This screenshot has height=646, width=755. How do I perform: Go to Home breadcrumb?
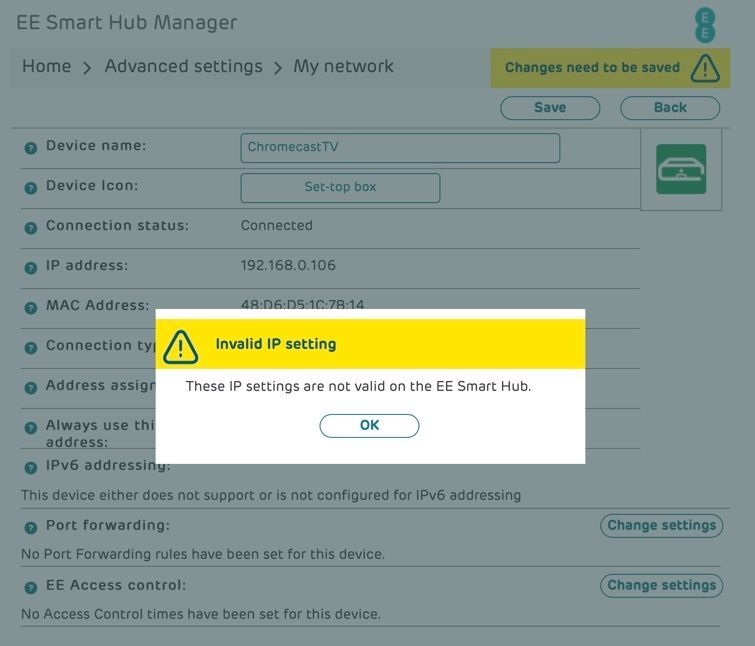click(x=46, y=66)
